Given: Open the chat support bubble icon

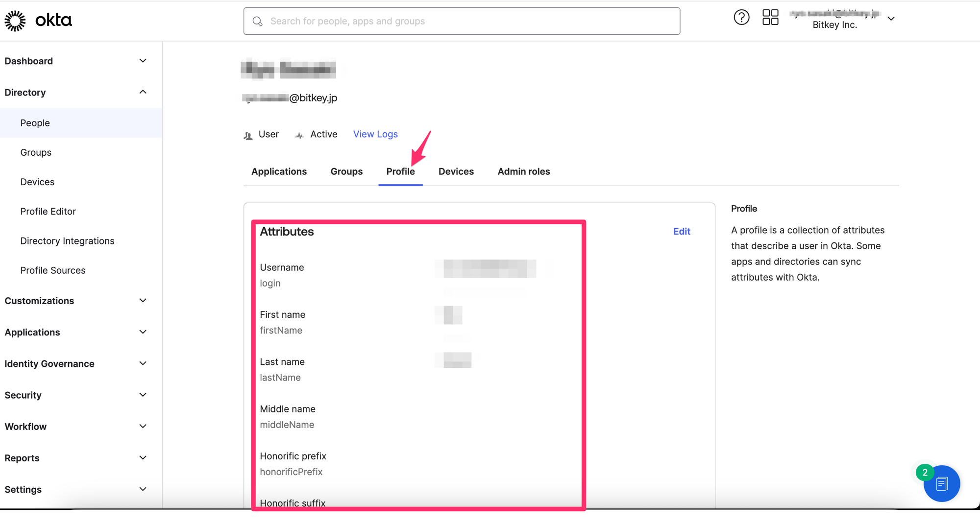Looking at the screenshot, I should click(x=941, y=483).
